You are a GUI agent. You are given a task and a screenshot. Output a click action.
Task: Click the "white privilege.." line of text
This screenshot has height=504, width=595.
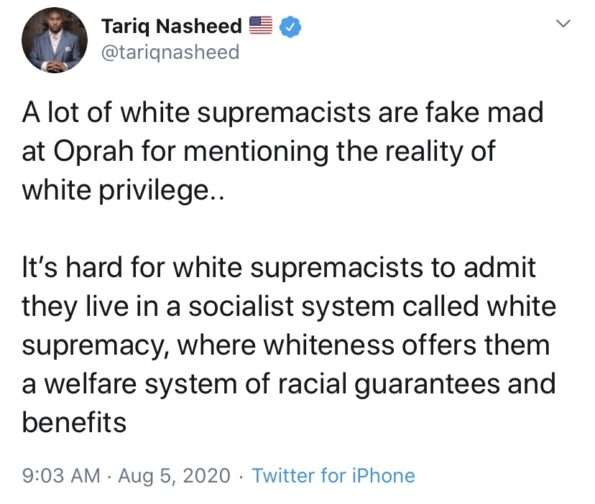point(123,191)
